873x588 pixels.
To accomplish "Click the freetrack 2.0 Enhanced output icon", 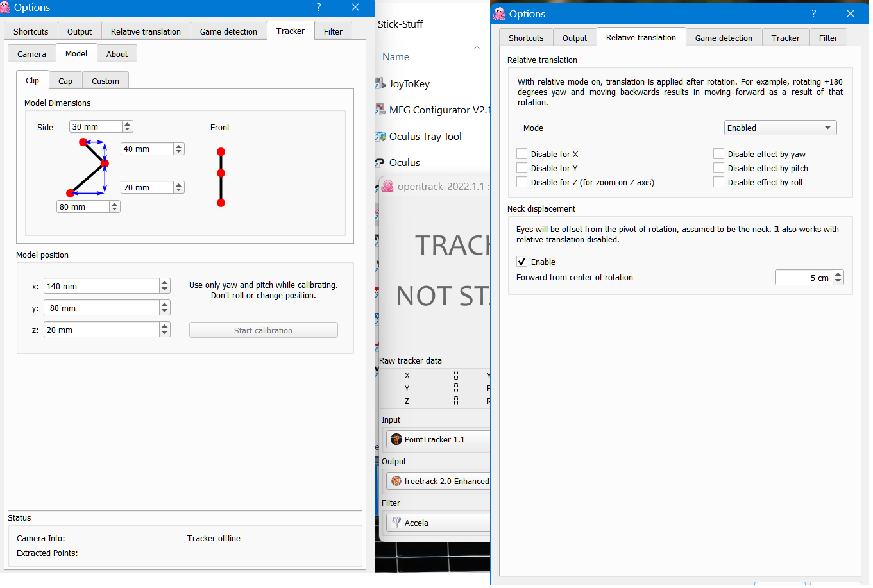I will tap(396, 481).
